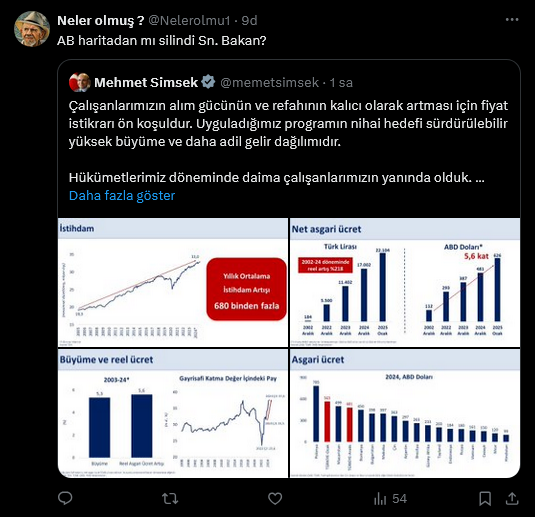535x517 pixels.
Task: Open Mehmet Simsek's small avatar
Action: click(79, 82)
